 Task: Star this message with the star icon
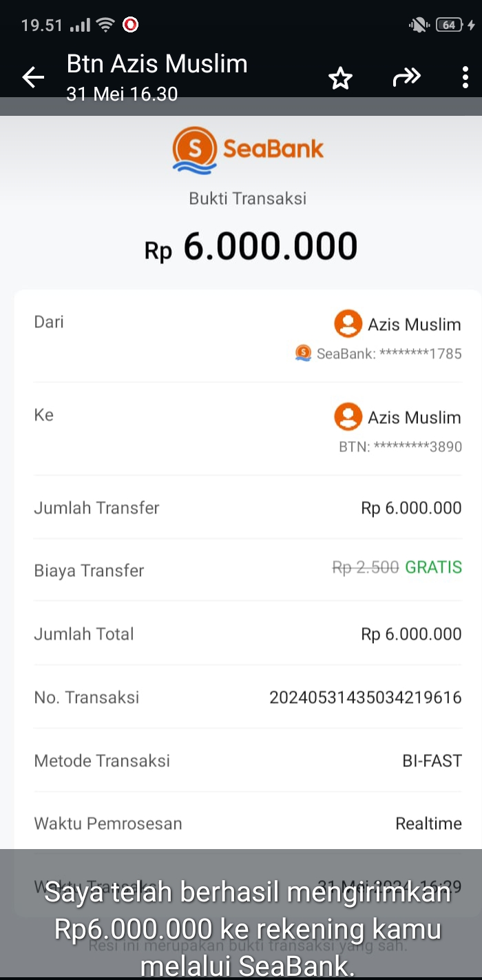[340, 79]
